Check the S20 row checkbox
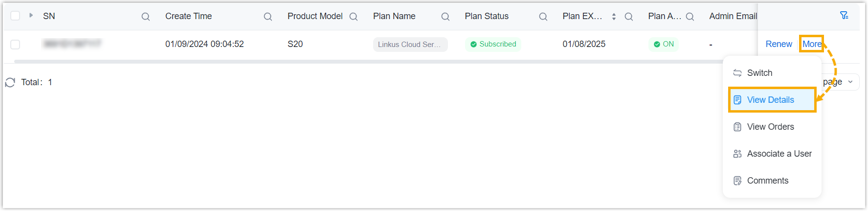The height and width of the screenshot is (211, 868). tap(15, 45)
